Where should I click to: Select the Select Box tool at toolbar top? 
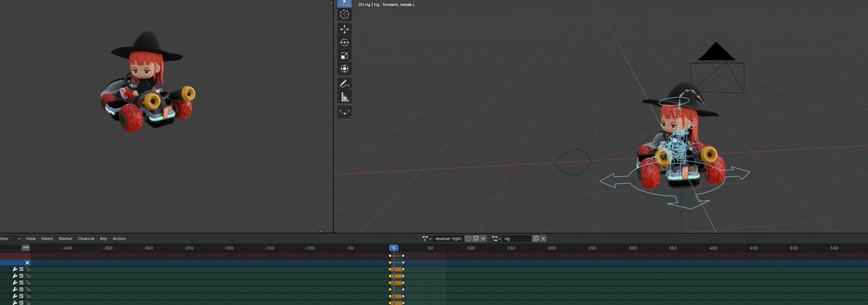pos(345,3)
